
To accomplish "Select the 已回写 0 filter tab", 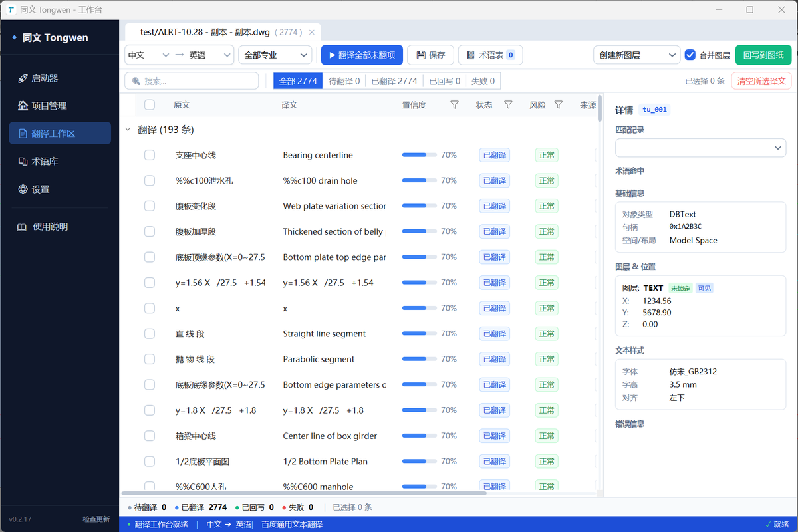I will click(x=445, y=81).
